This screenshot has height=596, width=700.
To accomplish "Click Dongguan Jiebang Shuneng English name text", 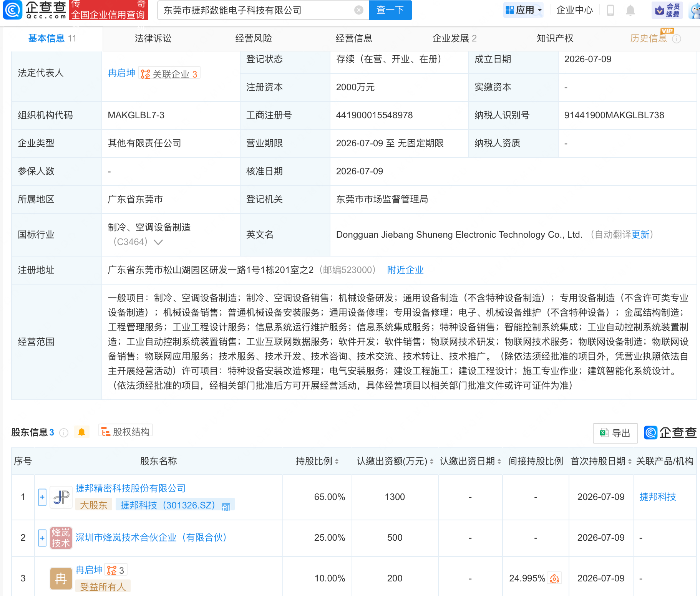I will pyautogui.click(x=459, y=235).
